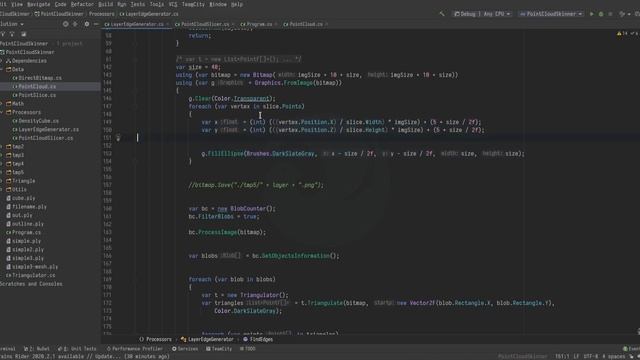The height and width of the screenshot is (360, 640).
Task: Open the VCS menu
Action: 173,4
